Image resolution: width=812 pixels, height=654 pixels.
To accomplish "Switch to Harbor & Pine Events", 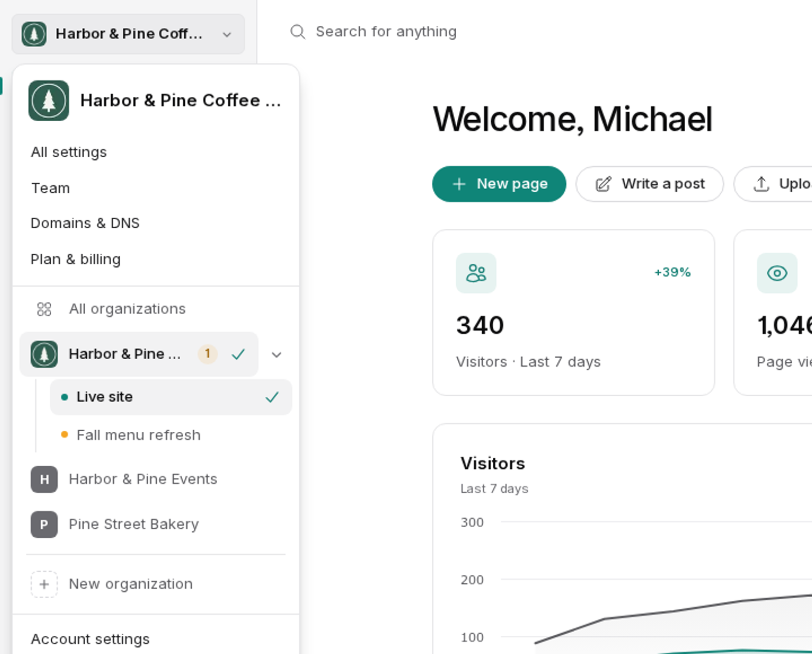I will (x=143, y=479).
